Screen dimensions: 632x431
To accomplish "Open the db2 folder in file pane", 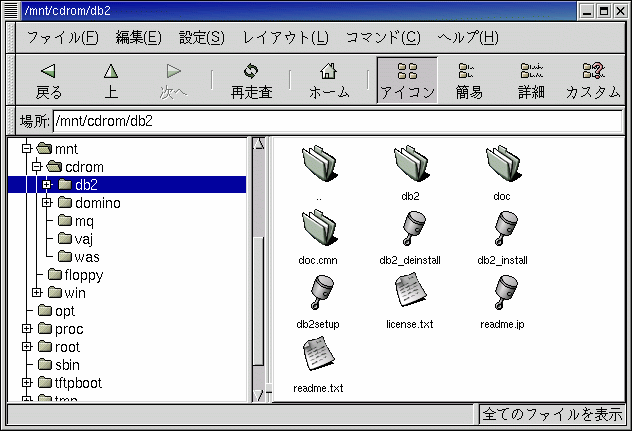I will [411, 164].
